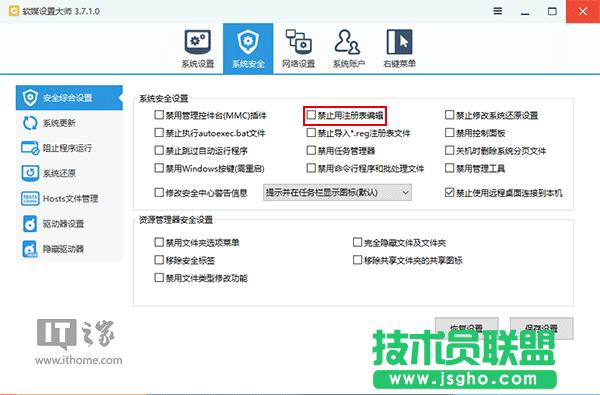Select 系统更新 in the sidebar
The height and width of the screenshot is (395, 600).
click(69, 123)
